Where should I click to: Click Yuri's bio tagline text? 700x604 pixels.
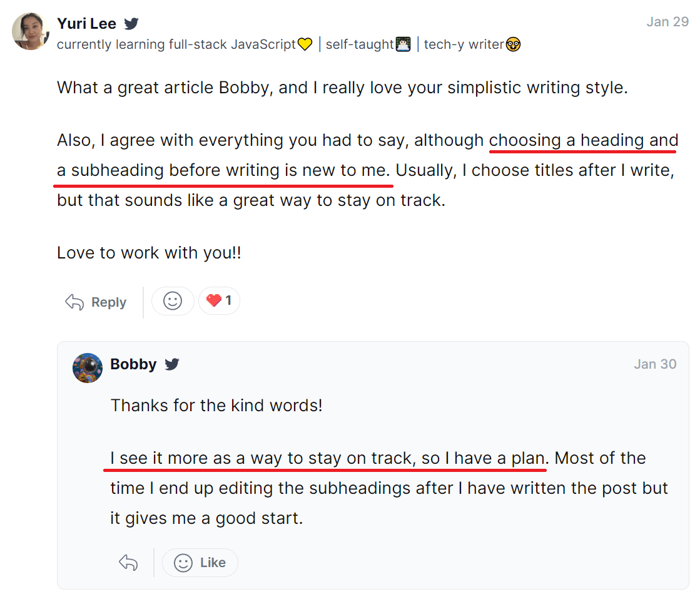(x=176, y=44)
